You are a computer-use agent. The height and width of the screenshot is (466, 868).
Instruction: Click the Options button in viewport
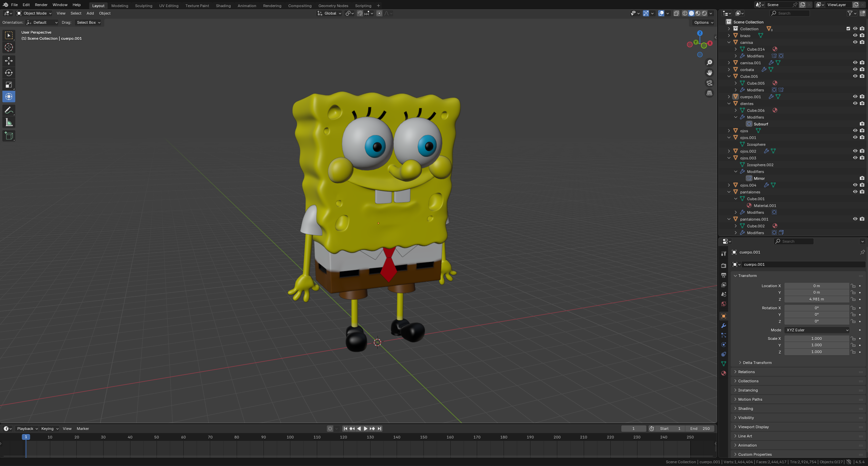(704, 22)
